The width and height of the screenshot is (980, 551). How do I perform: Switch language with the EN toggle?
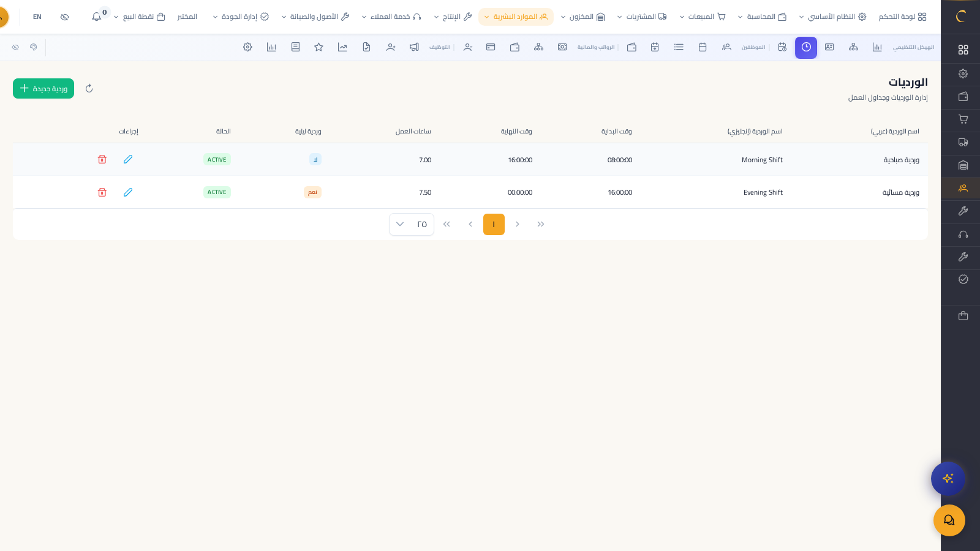click(x=37, y=17)
